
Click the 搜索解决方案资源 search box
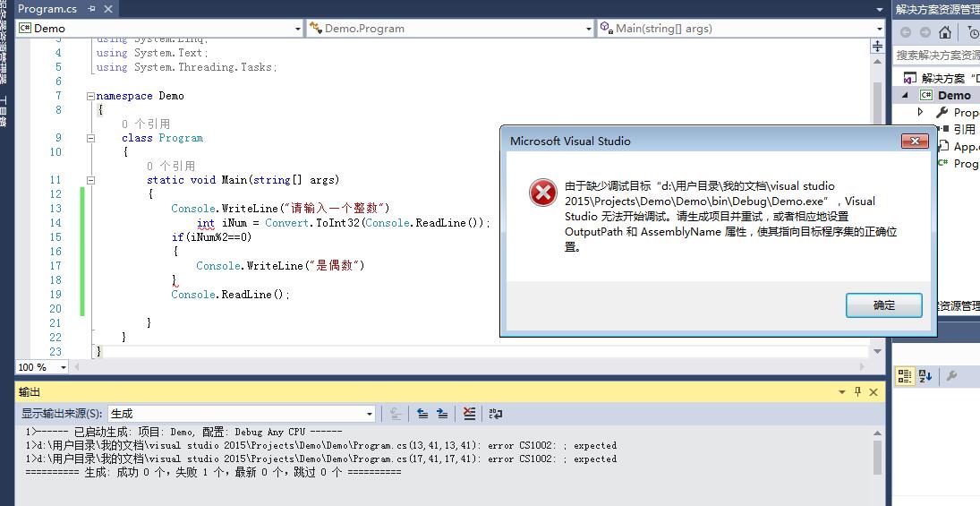point(936,55)
